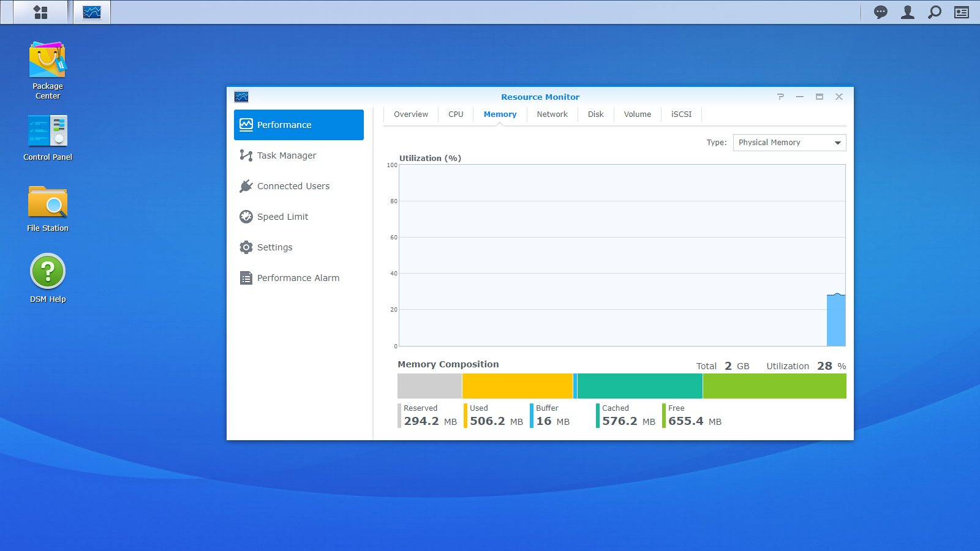Open Speed Limit in the sidebar
The width and height of the screenshot is (980, 551).
click(x=299, y=217)
